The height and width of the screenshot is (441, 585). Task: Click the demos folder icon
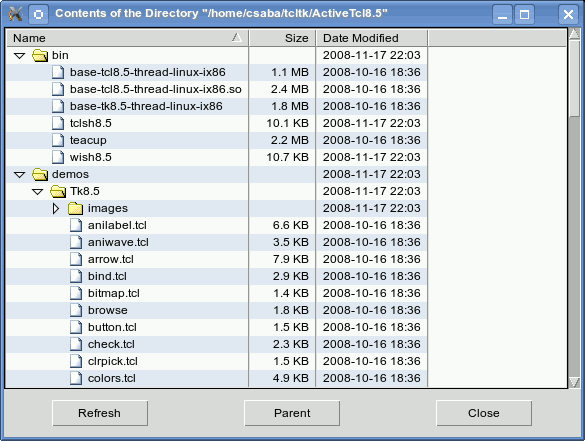pyautogui.click(x=40, y=174)
